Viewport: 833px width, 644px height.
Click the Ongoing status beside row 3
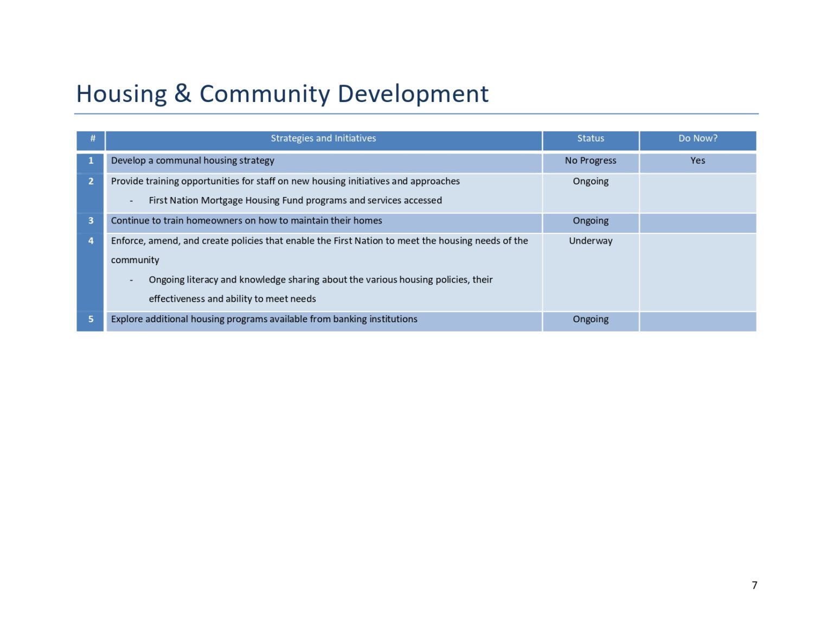pyautogui.click(x=590, y=221)
